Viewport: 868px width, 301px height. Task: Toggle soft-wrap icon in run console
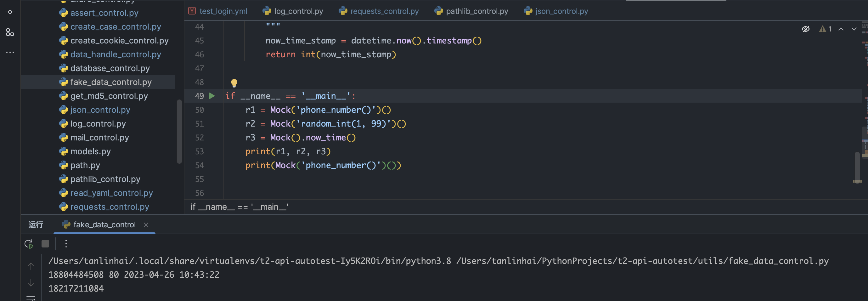pyautogui.click(x=31, y=298)
